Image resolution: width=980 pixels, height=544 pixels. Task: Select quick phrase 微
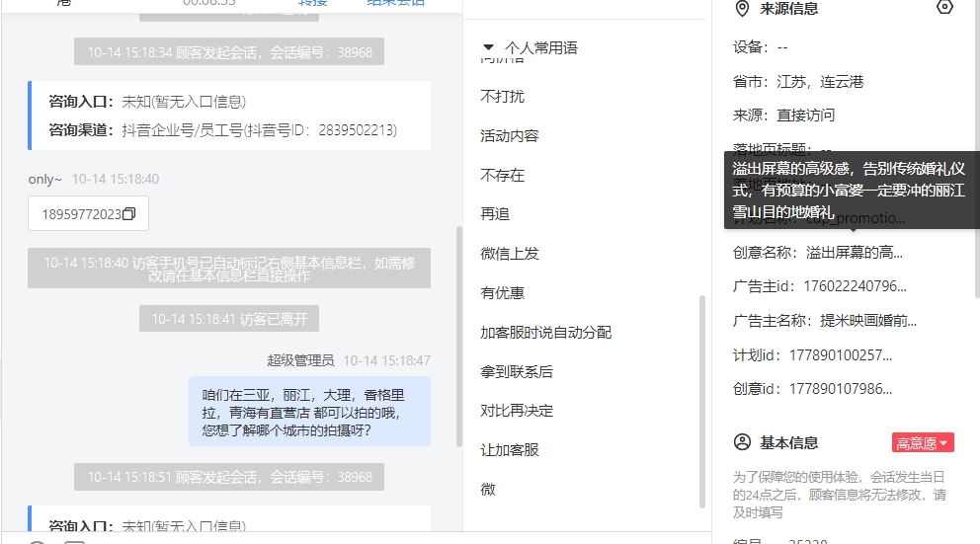point(488,489)
